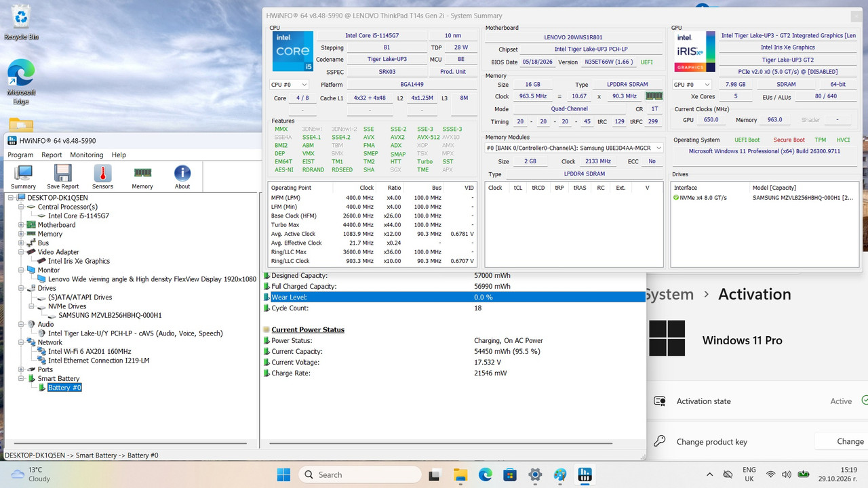Click the Cycle Count row
Screen dimensions: 868x488
454,308
